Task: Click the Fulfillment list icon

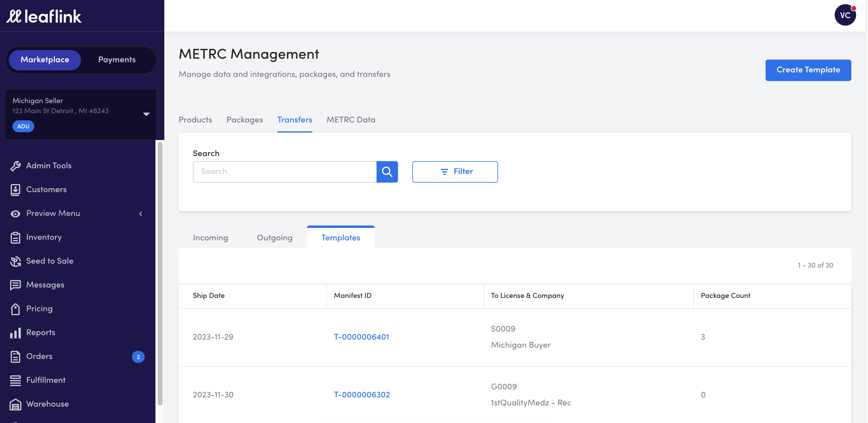Action: (x=15, y=380)
